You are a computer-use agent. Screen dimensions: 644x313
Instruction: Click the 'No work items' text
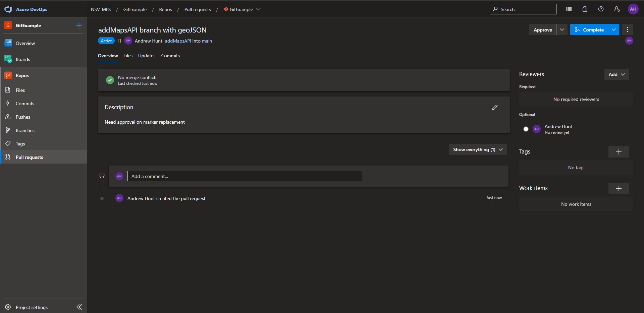tap(576, 204)
